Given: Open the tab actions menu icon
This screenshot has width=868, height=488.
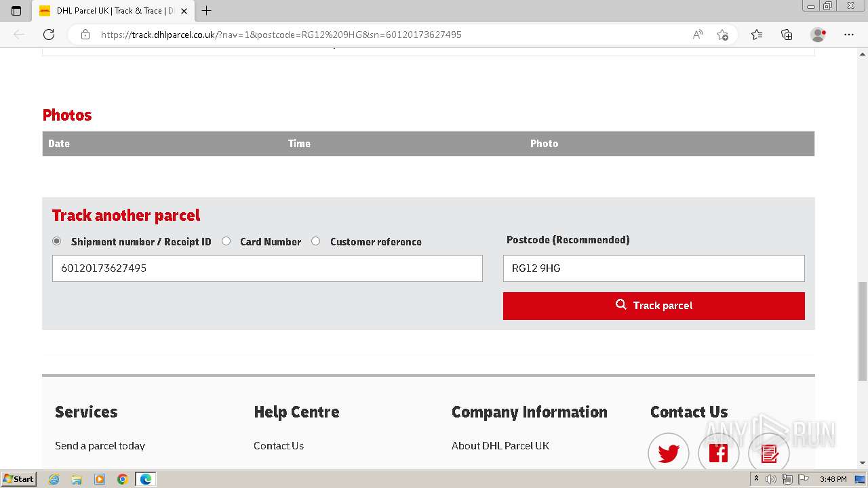Looking at the screenshot, I should click(x=16, y=11).
